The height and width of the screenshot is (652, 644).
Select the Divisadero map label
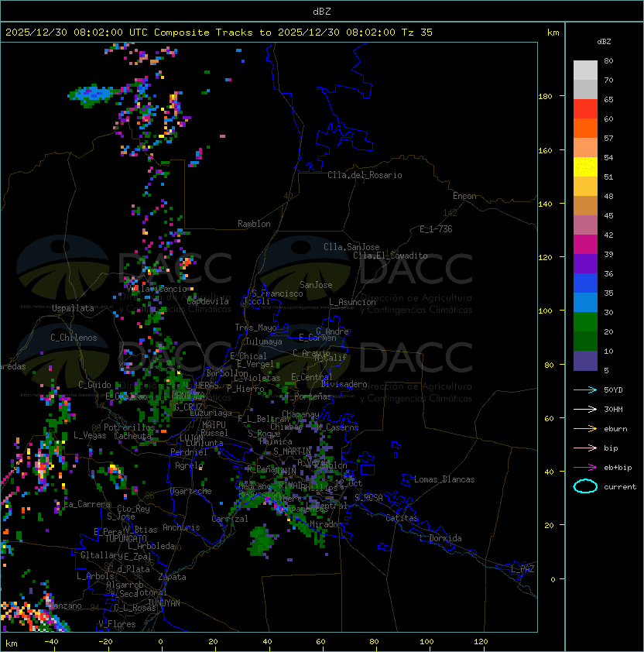tap(344, 384)
